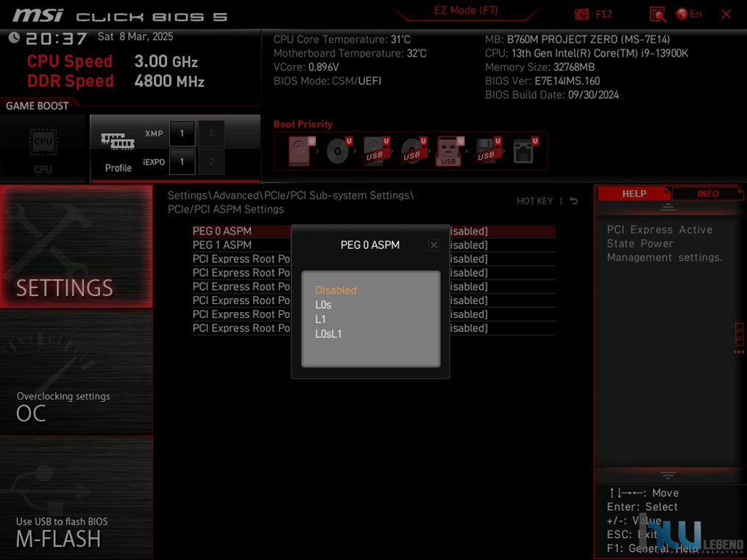The height and width of the screenshot is (560, 747).
Task: Choose L0sL1 in PEG 0 ASPM popup
Action: coord(328,334)
